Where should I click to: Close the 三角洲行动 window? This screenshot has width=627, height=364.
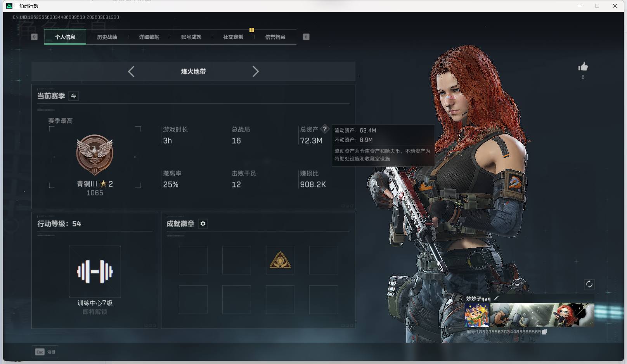[x=615, y=6]
